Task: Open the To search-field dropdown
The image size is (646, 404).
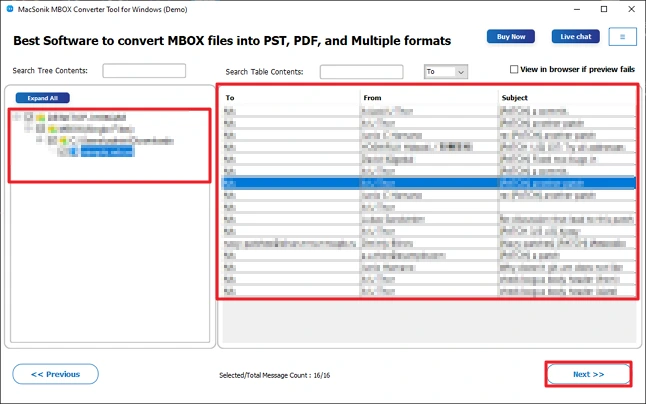Action: click(446, 72)
